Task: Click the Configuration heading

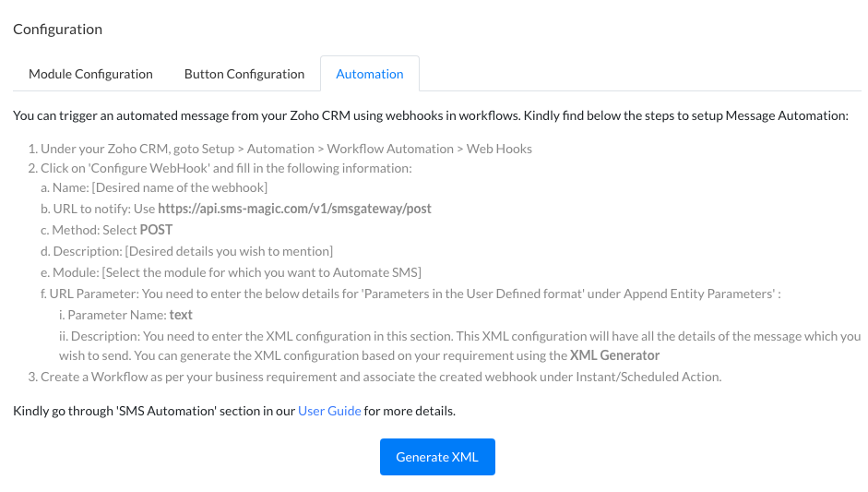Action: coord(57,29)
